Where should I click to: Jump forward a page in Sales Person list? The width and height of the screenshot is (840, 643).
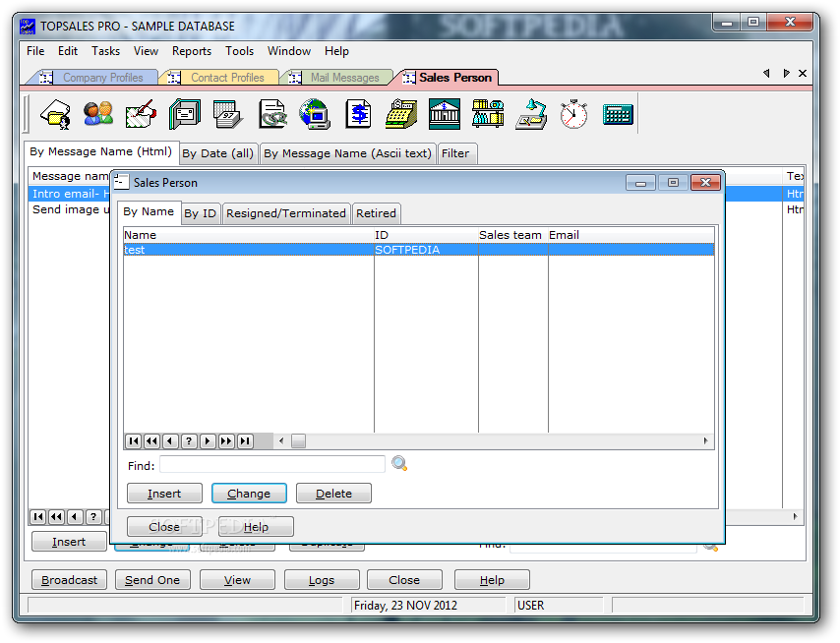tap(226, 441)
